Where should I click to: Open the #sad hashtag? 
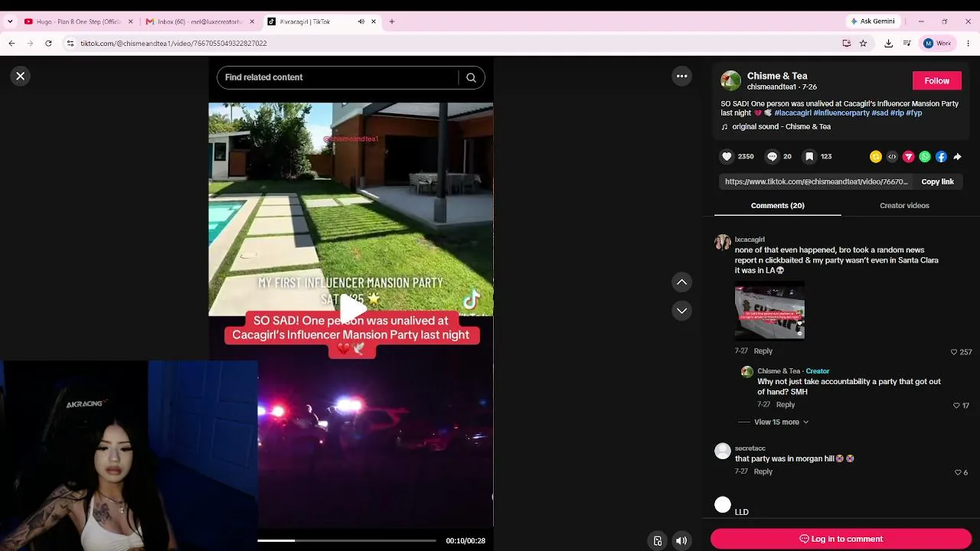tap(880, 113)
